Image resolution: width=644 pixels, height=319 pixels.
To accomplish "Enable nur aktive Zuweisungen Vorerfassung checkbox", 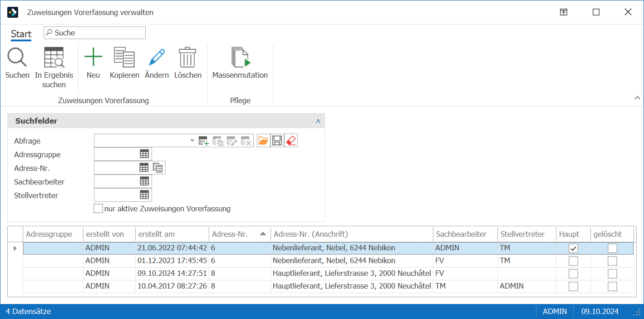I will click(x=98, y=209).
